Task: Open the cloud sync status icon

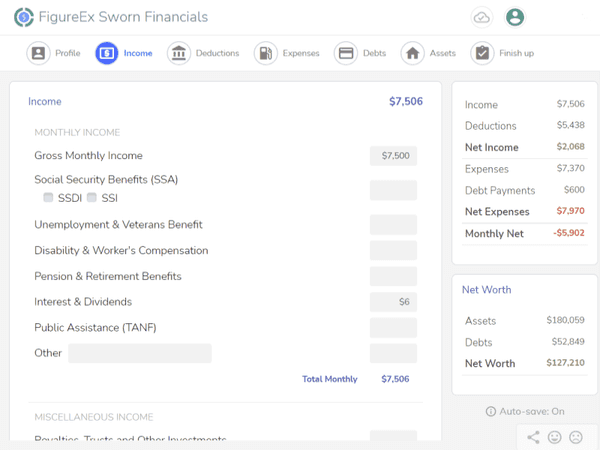Action: point(482,17)
